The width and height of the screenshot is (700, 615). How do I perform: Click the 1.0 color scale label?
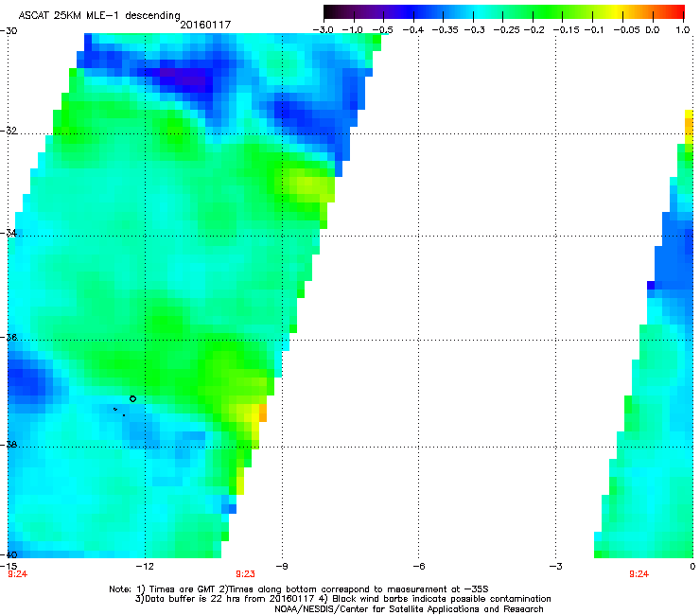(x=683, y=30)
